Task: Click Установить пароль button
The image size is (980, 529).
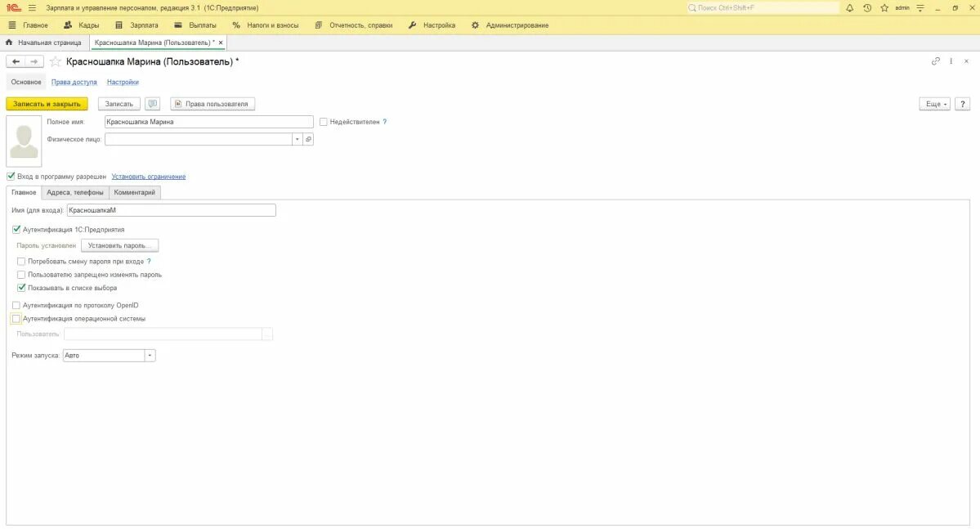Action: coord(119,246)
